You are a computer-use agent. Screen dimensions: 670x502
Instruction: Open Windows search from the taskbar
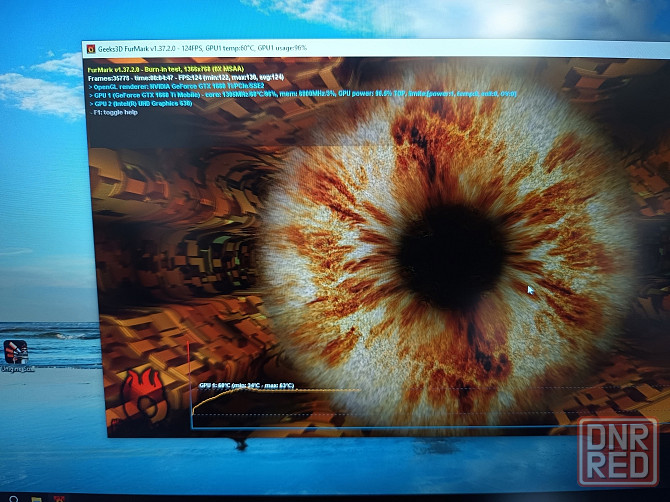tap(13, 497)
